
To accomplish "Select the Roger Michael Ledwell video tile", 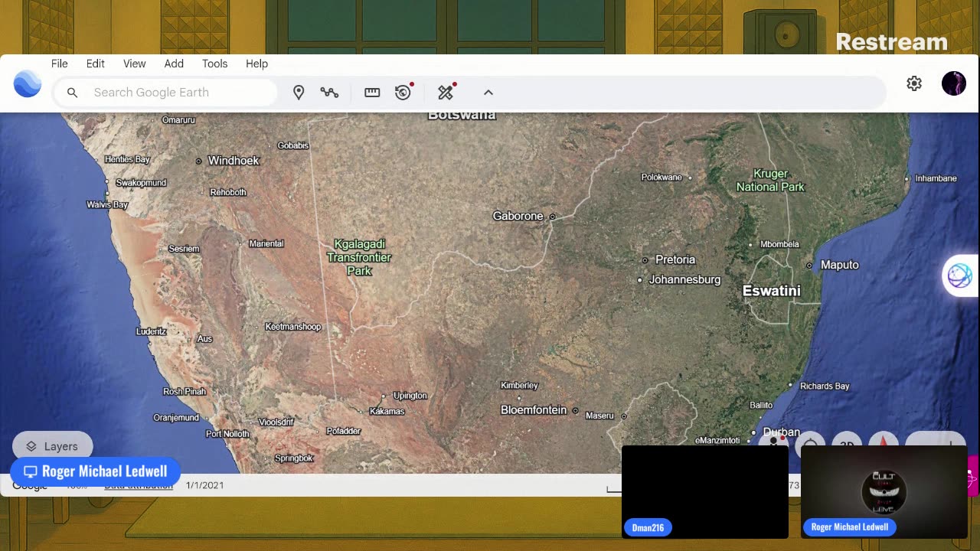I will point(884,491).
